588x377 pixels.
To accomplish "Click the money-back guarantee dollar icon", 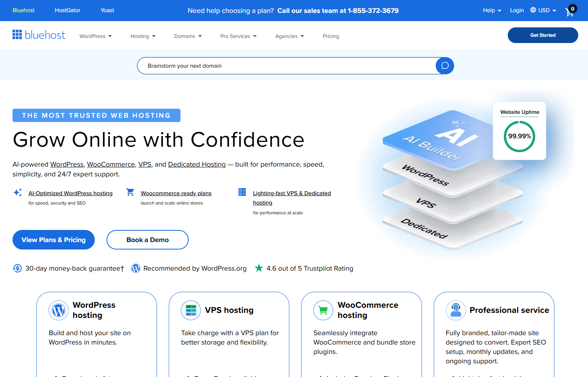I will pyautogui.click(x=18, y=268).
